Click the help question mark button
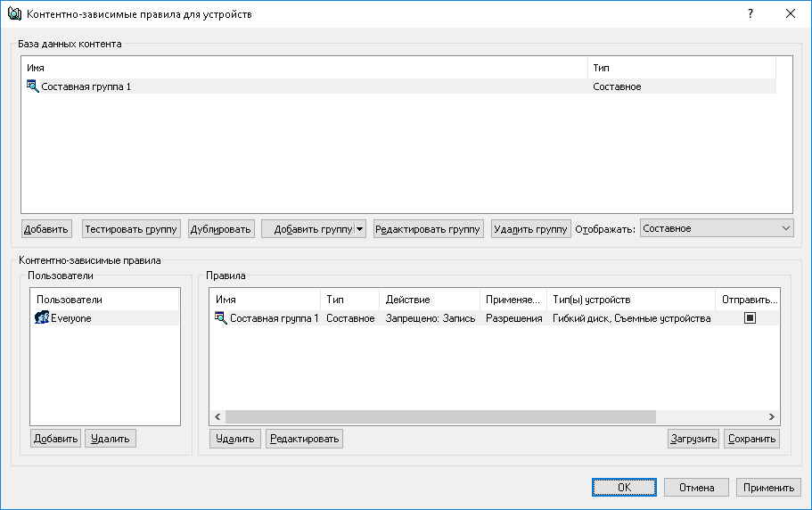Image resolution: width=812 pixels, height=510 pixels. [750, 14]
